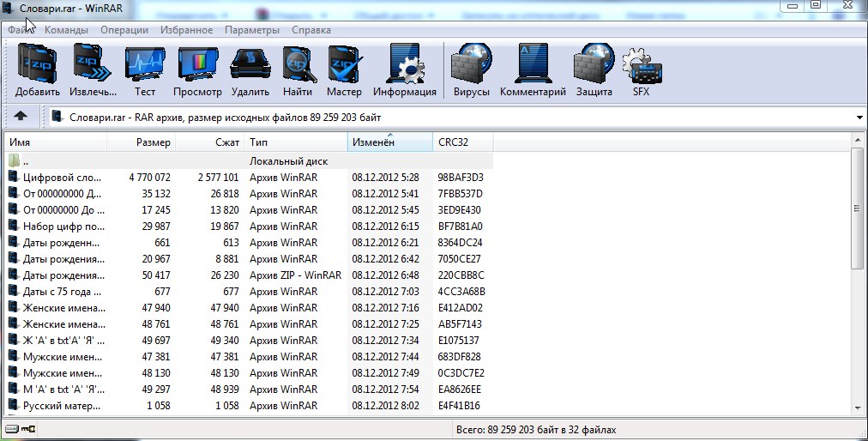Go up one folder level button

[21, 117]
